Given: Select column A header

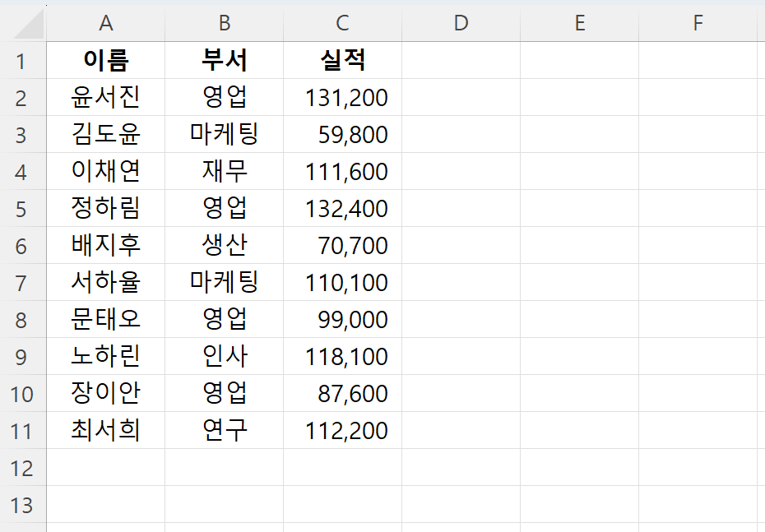Looking at the screenshot, I should click(105, 23).
